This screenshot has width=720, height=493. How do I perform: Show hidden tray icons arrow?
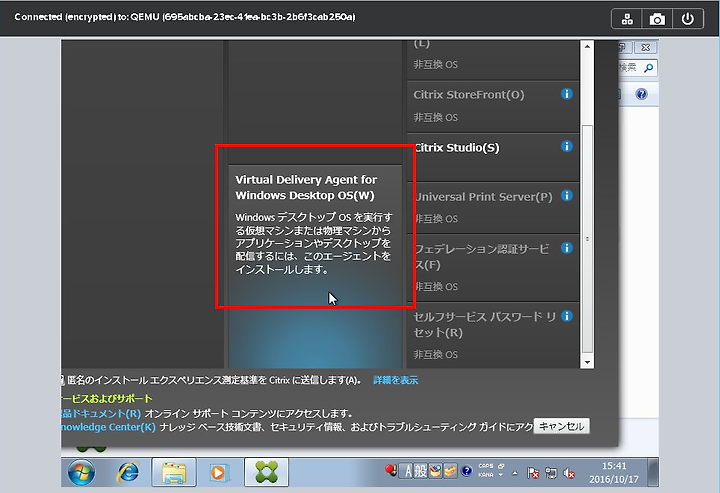click(515, 473)
